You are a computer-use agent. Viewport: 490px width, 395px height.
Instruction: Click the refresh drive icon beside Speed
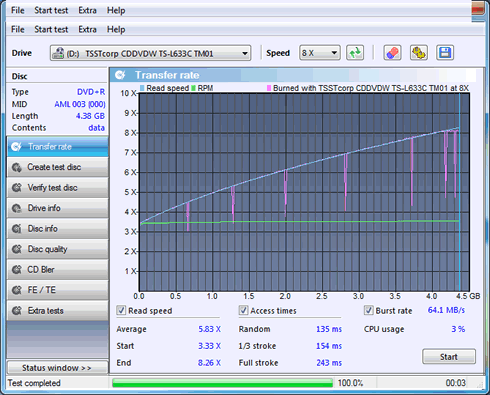tap(355, 53)
